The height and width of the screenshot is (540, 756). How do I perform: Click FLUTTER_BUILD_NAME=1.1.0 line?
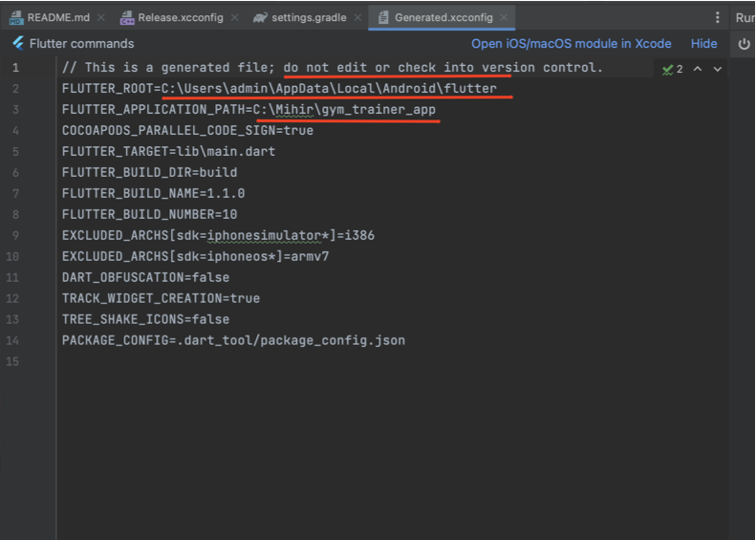153,193
